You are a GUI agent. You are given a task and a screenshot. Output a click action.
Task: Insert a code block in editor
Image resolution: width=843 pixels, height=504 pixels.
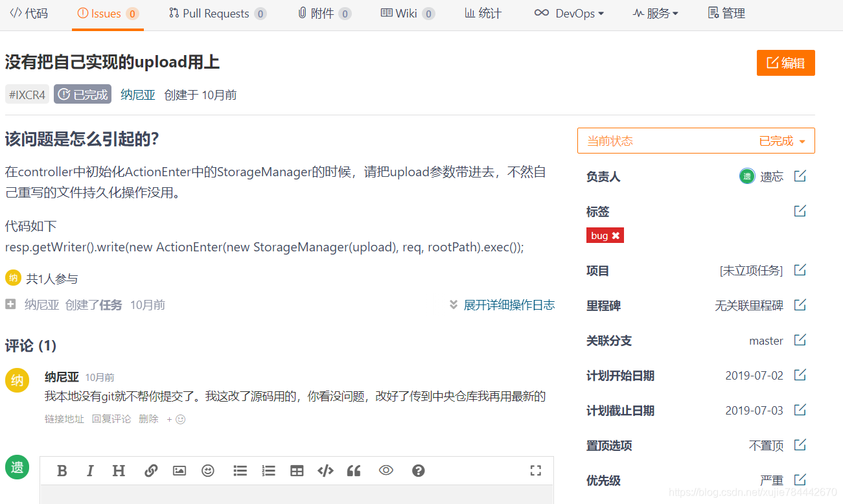(325, 471)
